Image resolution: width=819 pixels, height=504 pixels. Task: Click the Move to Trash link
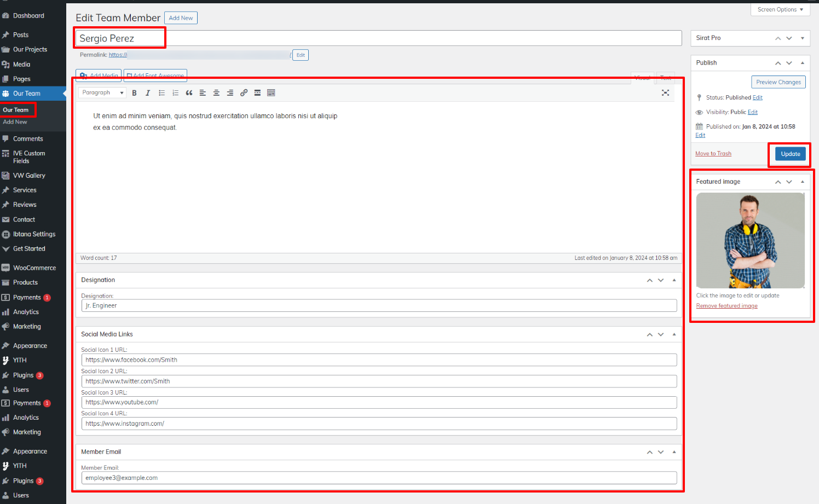point(713,154)
